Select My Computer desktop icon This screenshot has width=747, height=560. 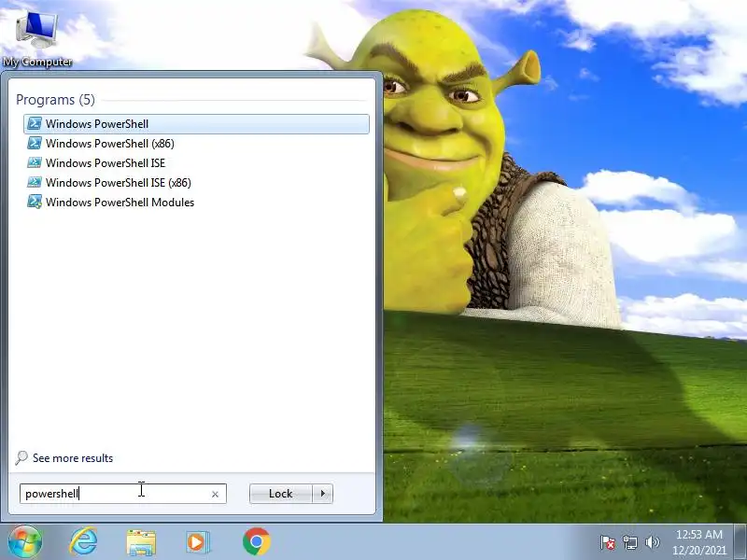37,39
